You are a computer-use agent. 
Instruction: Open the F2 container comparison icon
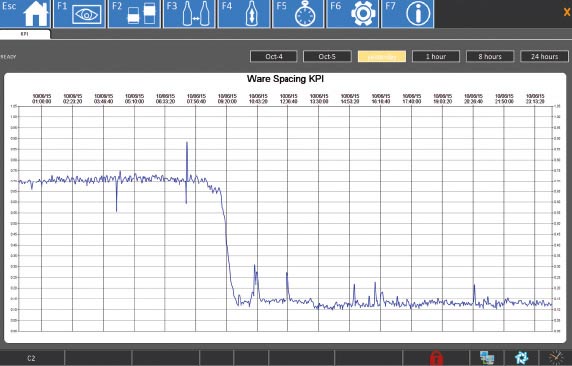[134, 14]
